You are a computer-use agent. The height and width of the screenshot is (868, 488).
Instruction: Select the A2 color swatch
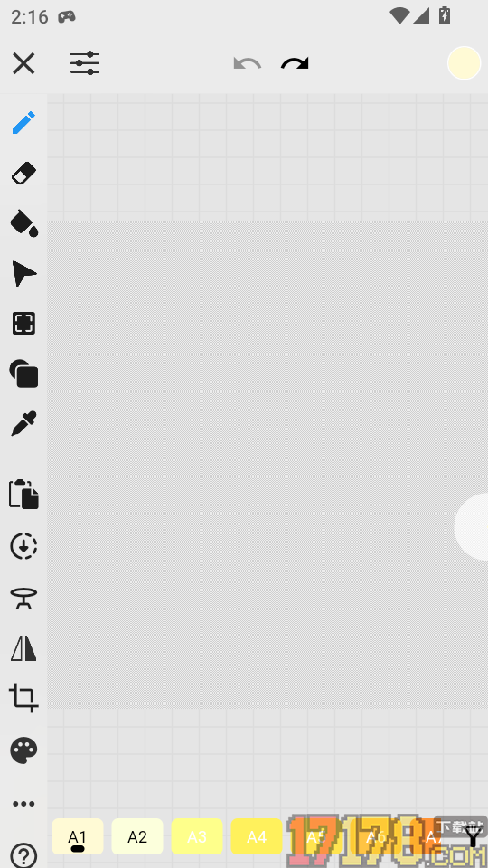pyautogui.click(x=137, y=836)
